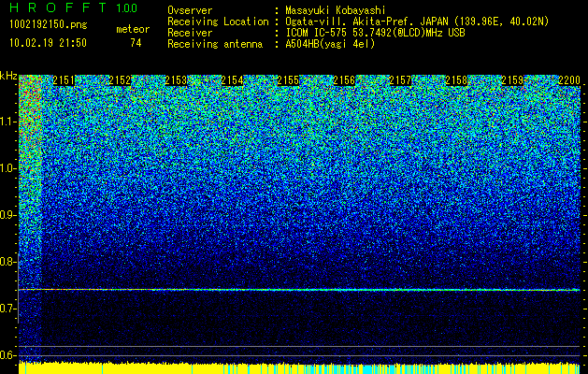
Task: Click the meteor label
Action: (x=133, y=29)
